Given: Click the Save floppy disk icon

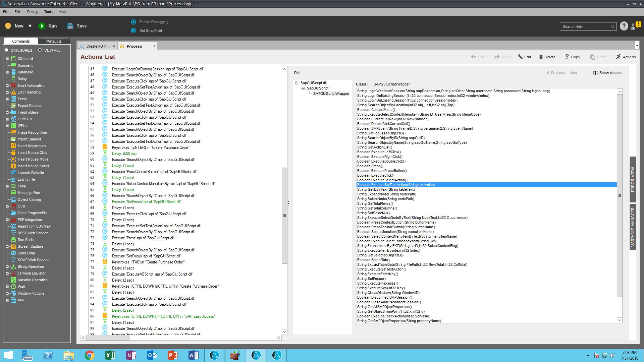Looking at the screenshot, I should click(70, 26).
